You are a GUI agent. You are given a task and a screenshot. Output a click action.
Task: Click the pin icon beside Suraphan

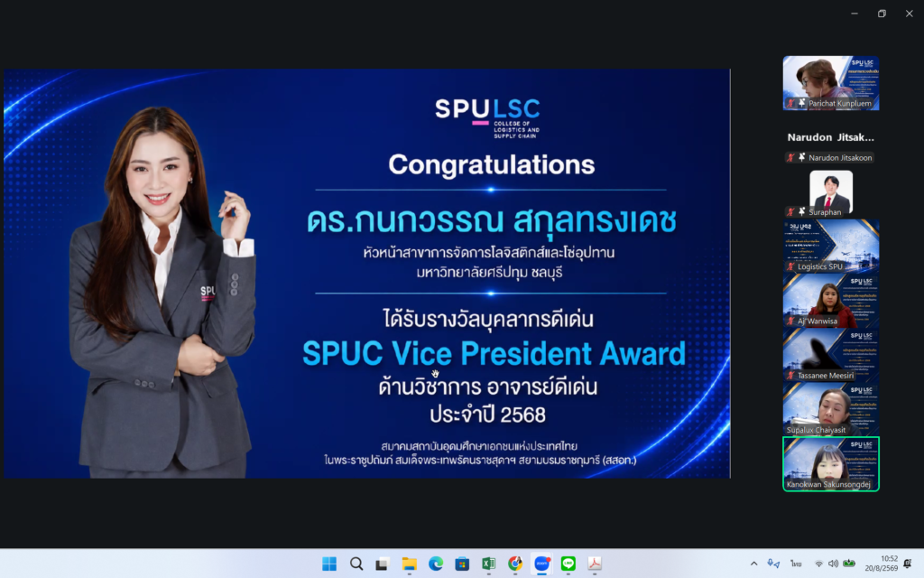(x=802, y=211)
